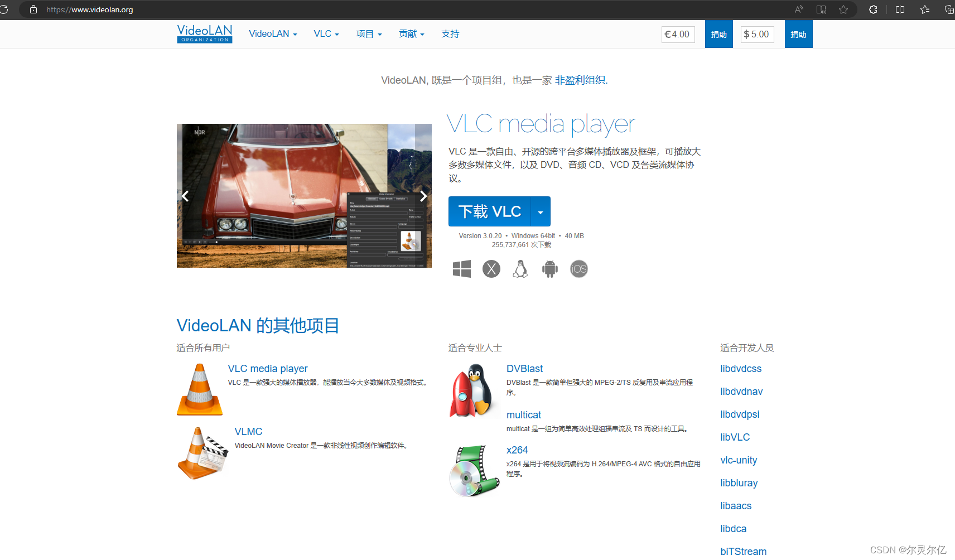Select the Linux penguin platform icon
This screenshot has height=560, width=955.
coord(520,269)
